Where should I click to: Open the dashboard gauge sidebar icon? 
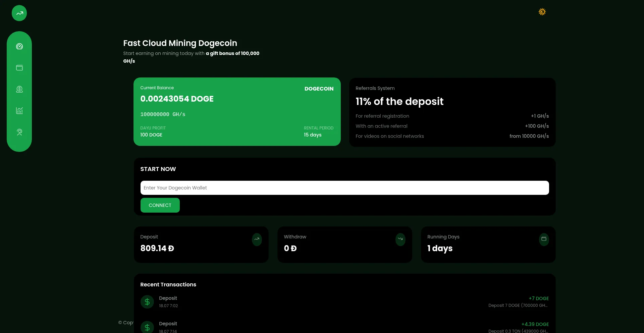coord(19,46)
